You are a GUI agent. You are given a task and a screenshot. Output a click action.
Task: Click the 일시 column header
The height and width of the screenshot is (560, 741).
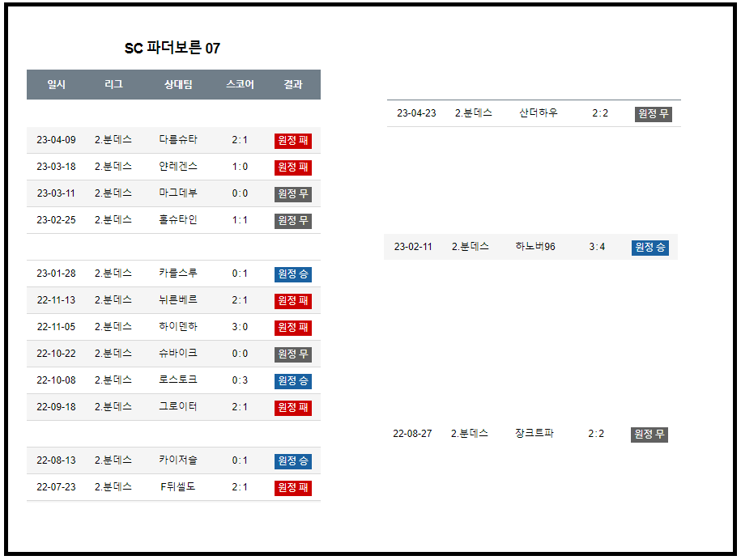coord(57,84)
